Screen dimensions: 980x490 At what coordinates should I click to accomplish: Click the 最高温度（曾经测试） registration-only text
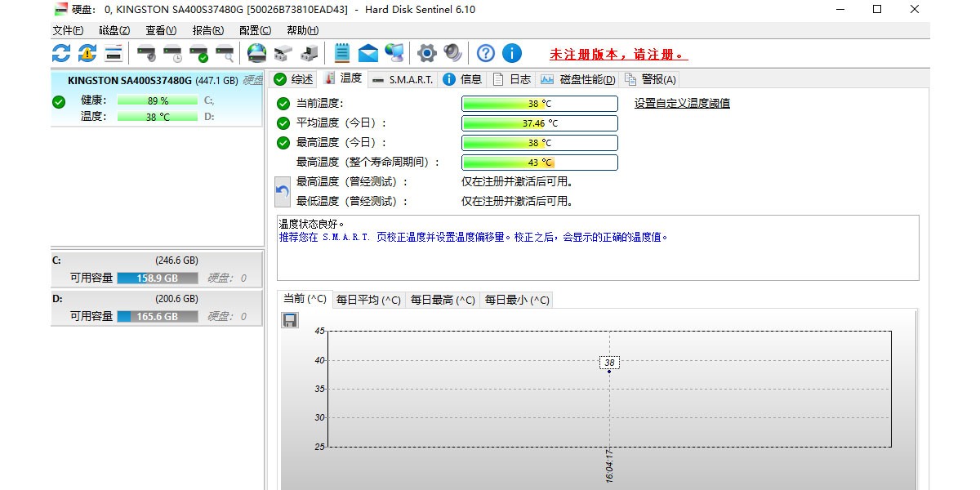(x=517, y=181)
